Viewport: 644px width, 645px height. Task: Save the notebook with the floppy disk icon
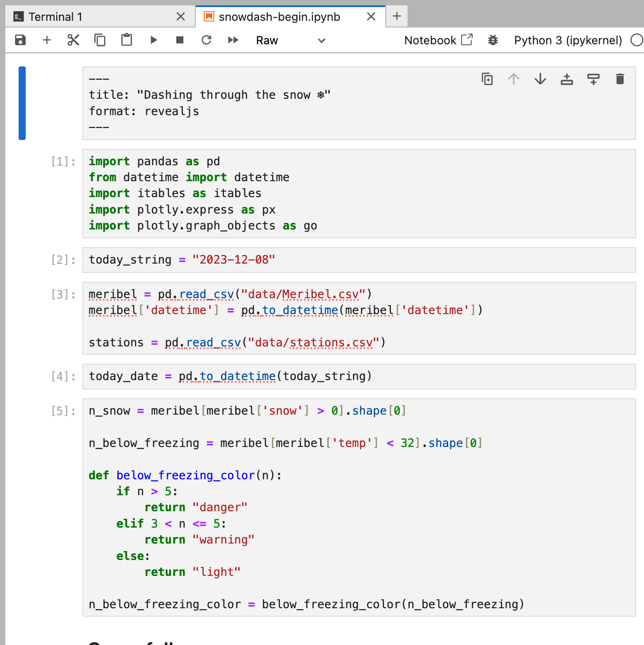point(20,40)
